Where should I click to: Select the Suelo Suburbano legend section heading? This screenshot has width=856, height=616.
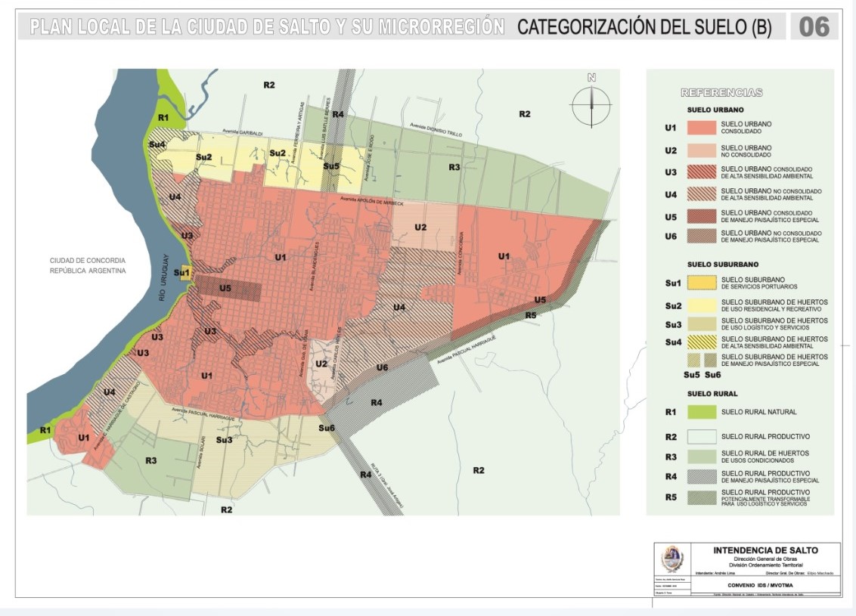click(x=722, y=265)
